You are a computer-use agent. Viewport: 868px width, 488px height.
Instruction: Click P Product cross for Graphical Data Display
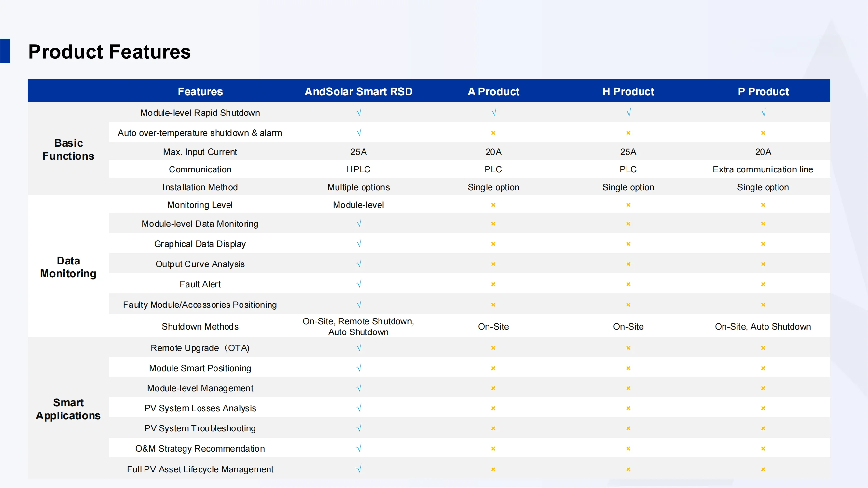pyautogui.click(x=763, y=244)
